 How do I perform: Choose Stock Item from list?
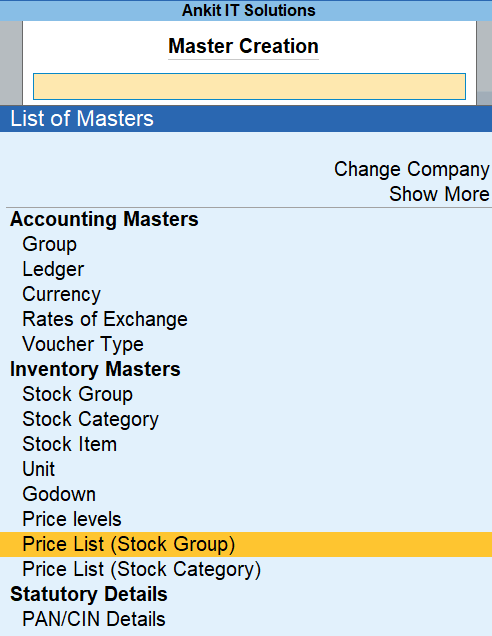click(x=69, y=444)
